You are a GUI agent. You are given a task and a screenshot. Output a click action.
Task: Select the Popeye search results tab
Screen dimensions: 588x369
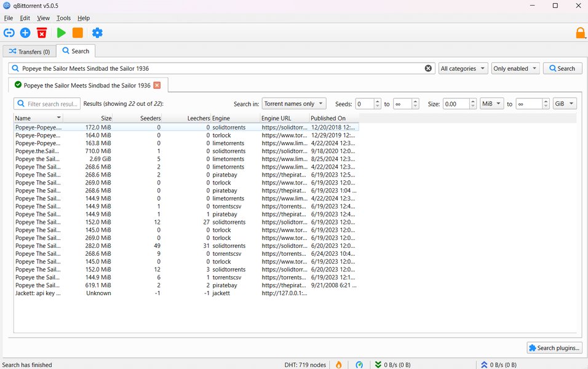[88, 85]
